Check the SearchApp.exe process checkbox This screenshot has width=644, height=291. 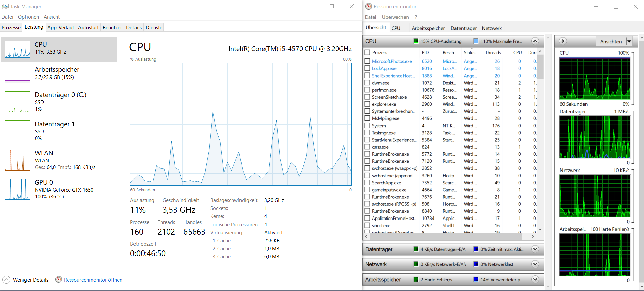[x=367, y=183]
